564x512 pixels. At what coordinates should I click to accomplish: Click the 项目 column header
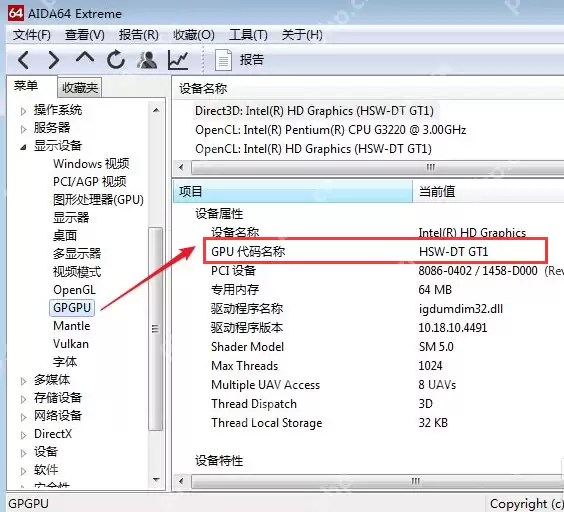pyautogui.click(x=292, y=191)
